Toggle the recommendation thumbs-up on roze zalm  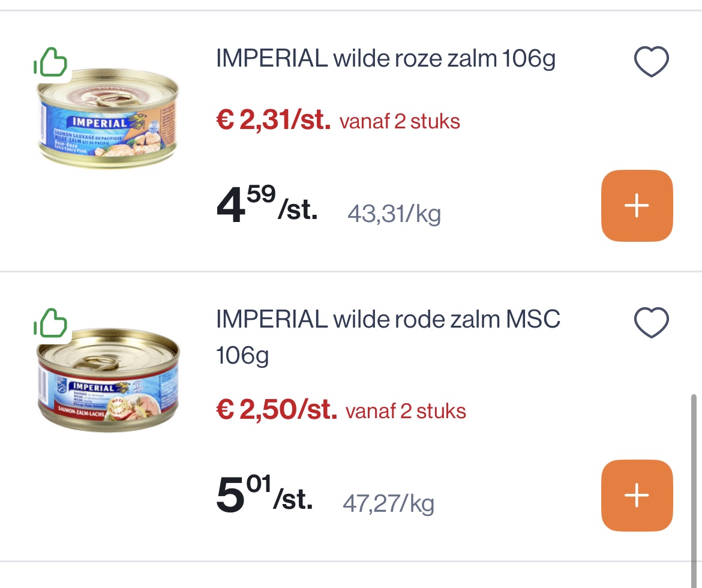[x=51, y=62]
